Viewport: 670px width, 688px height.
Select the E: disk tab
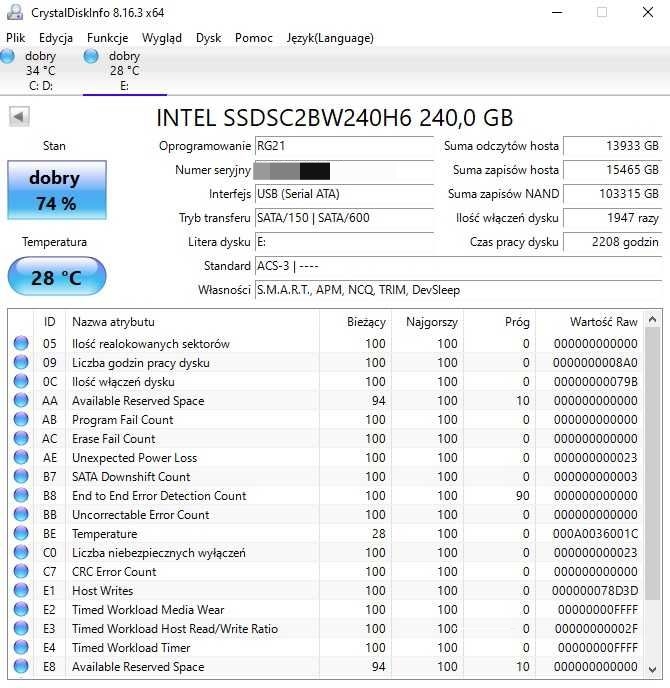tap(125, 71)
